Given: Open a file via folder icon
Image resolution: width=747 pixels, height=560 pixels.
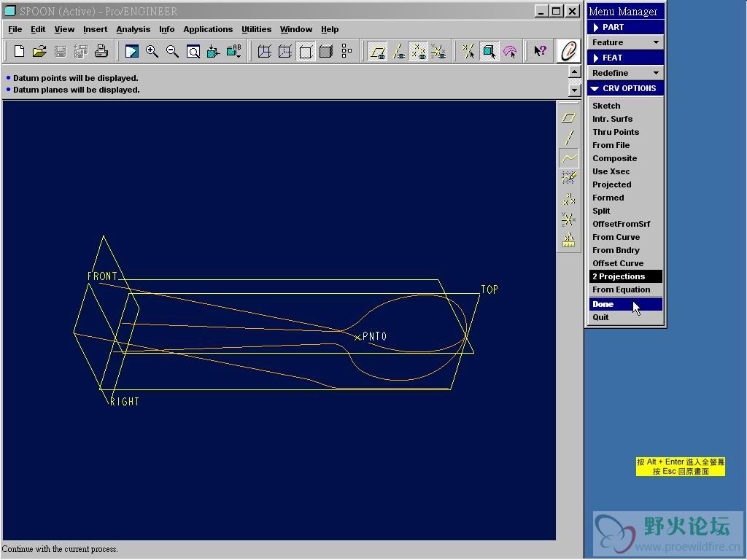Looking at the screenshot, I should coord(39,51).
